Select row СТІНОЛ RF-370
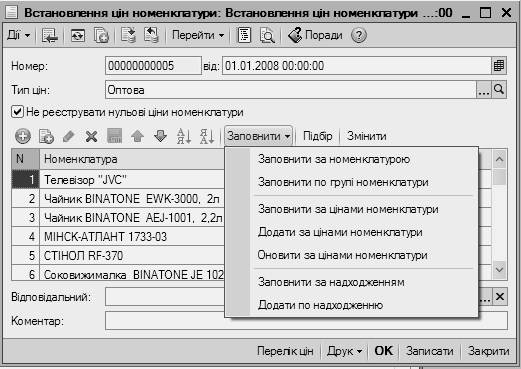Image resolution: width=521 pixels, height=369 pixels. pyautogui.click(x=118, y=256)
